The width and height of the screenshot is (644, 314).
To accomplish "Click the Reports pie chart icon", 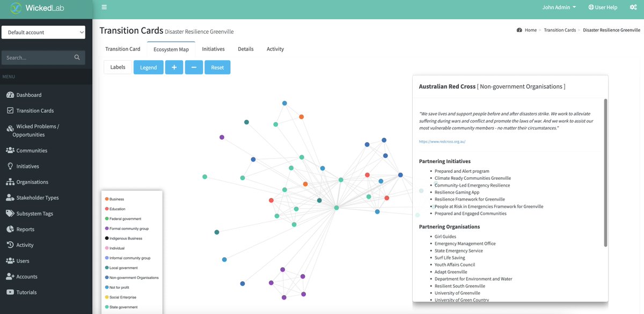I will tap(10, 229).
